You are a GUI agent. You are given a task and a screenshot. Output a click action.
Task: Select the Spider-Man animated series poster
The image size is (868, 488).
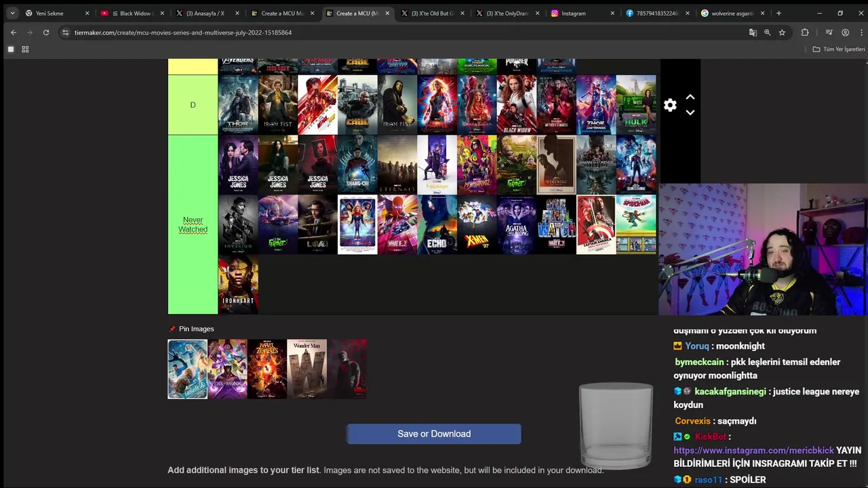tap(636, 225)
